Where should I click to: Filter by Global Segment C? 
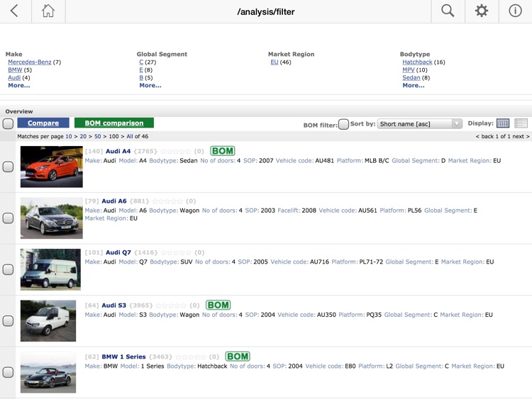(x=141, y=62)
